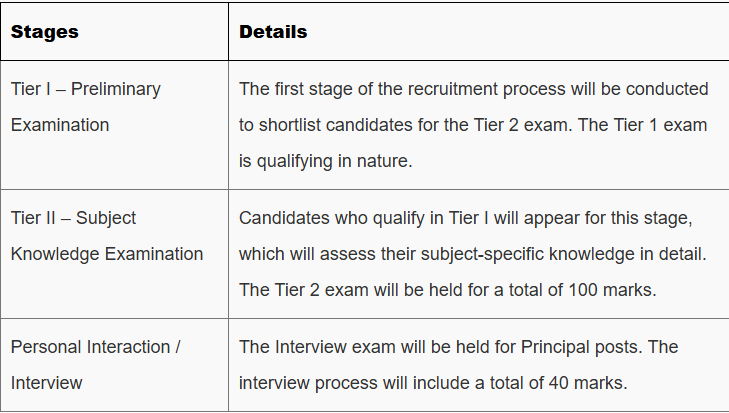The height and width of the screenshot is (413, 729).
Task: Select the "Personal Interaction /" text
Action: pos(95,347)
